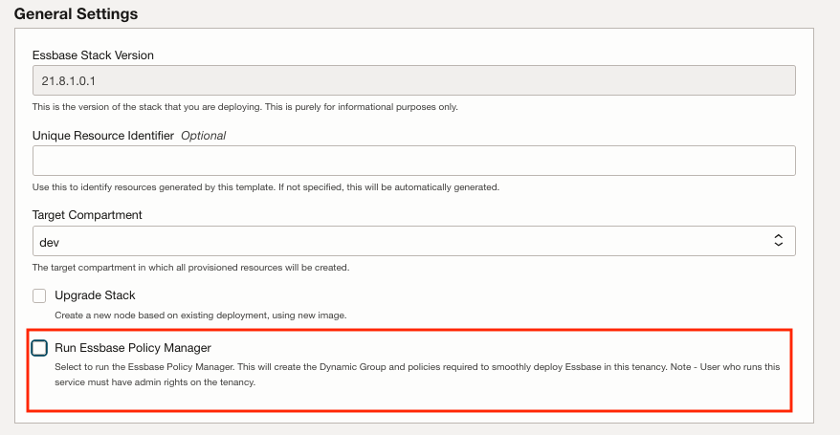
Task: Click the read-only Essbase Stack Version field
Action: coord(414,80)
